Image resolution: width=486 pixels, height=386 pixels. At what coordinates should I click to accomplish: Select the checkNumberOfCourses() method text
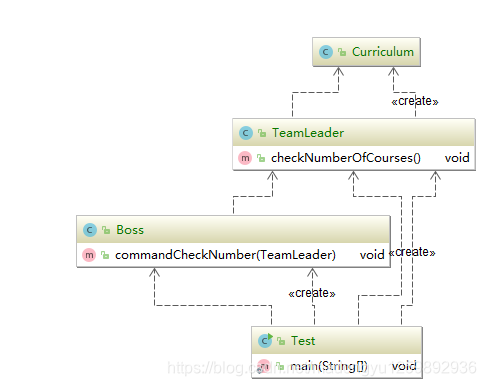click(x=346, y=158)
